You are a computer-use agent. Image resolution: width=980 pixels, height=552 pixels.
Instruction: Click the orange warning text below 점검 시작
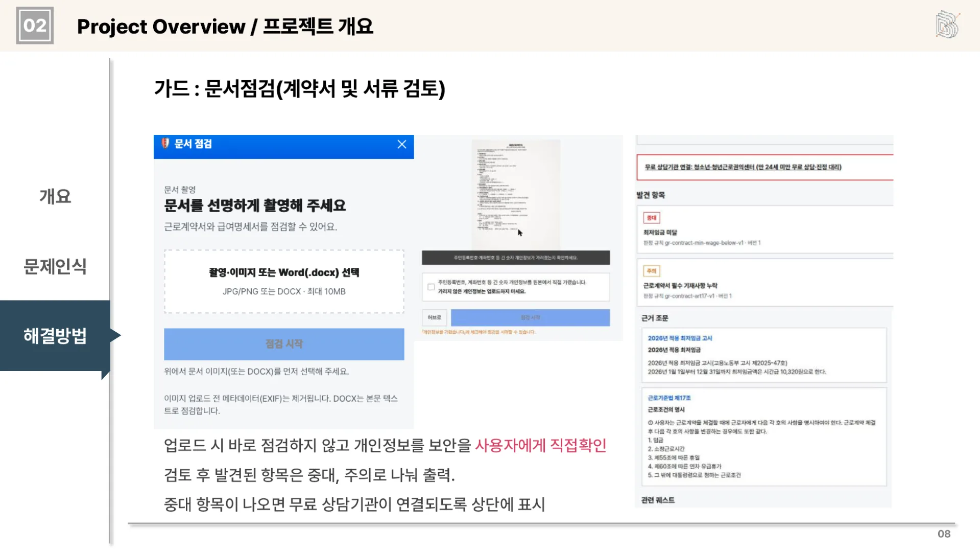pos(479,332)
